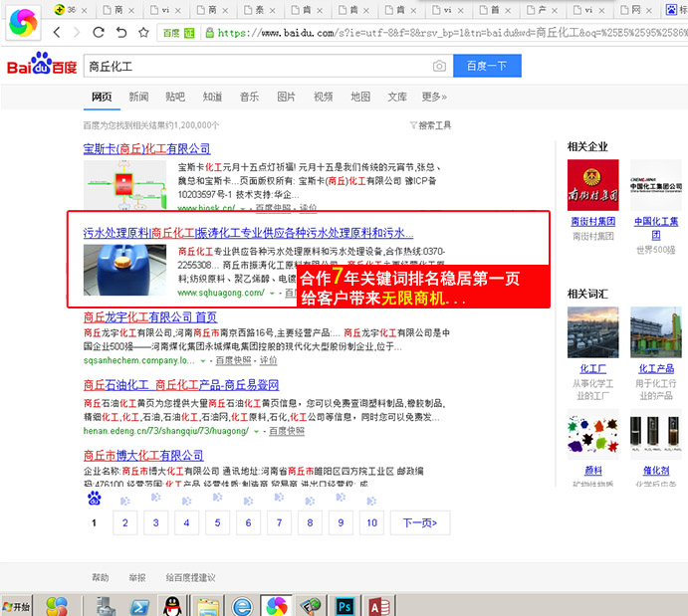This screenshot has height=616, width=688.
Task: Click the browser address bar URL
Action: (x=452, y=33)
